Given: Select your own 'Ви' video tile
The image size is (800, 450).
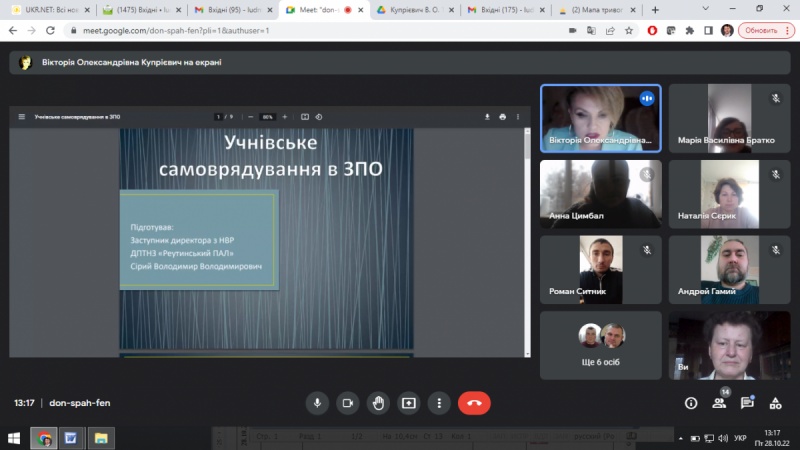Looking at the screenshot, I should coord(729,345).
